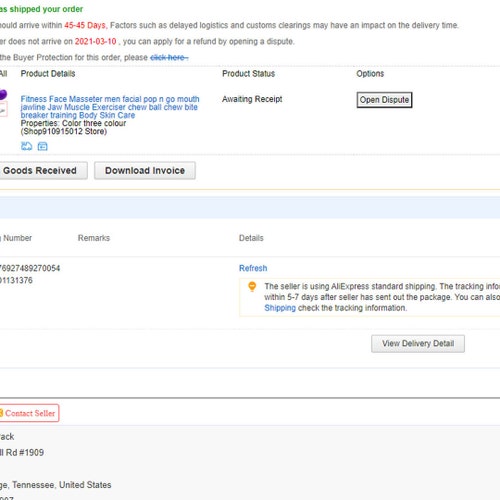
Task: Click the yellow lightbulb tip icon
Action: (252, 286)
